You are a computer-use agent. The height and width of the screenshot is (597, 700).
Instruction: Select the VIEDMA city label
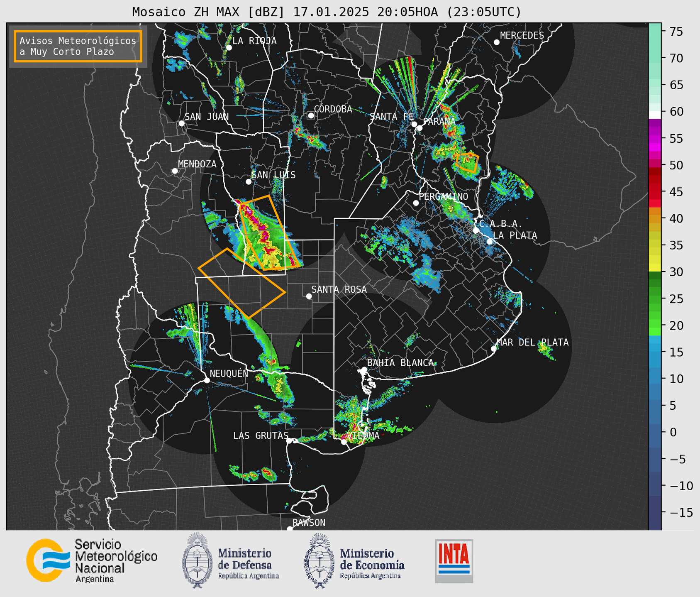(363, 436)
